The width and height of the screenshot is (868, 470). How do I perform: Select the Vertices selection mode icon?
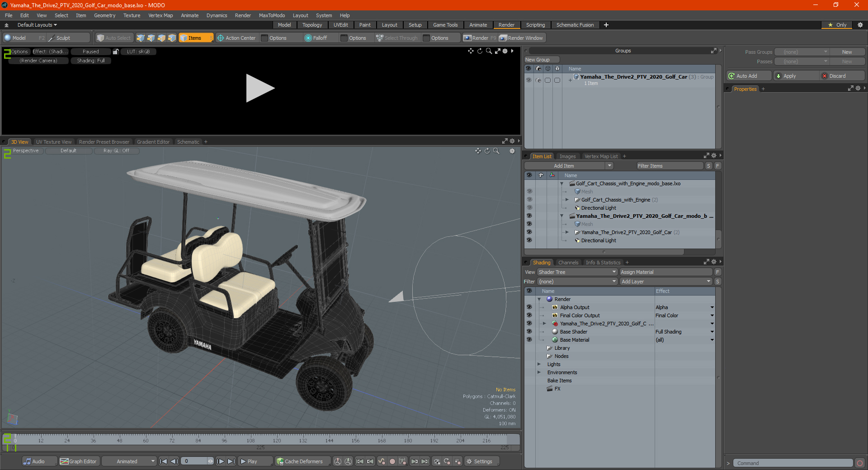(141, 38)
